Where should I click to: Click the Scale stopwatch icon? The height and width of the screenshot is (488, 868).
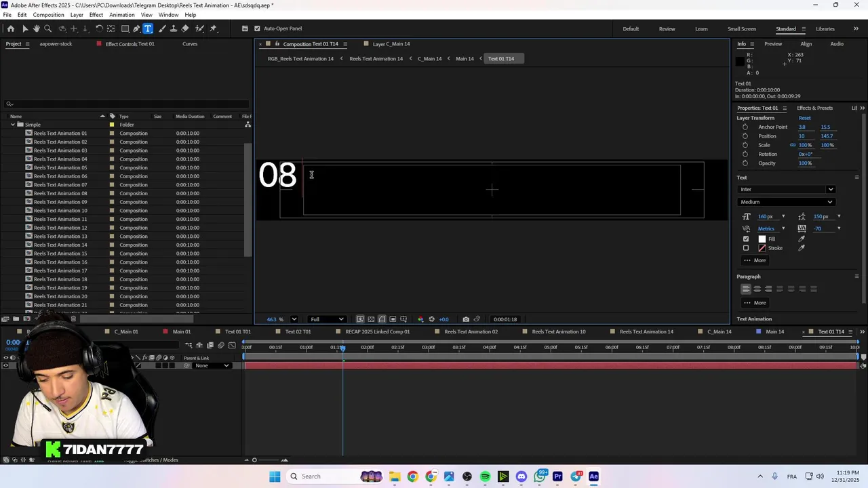745,145
